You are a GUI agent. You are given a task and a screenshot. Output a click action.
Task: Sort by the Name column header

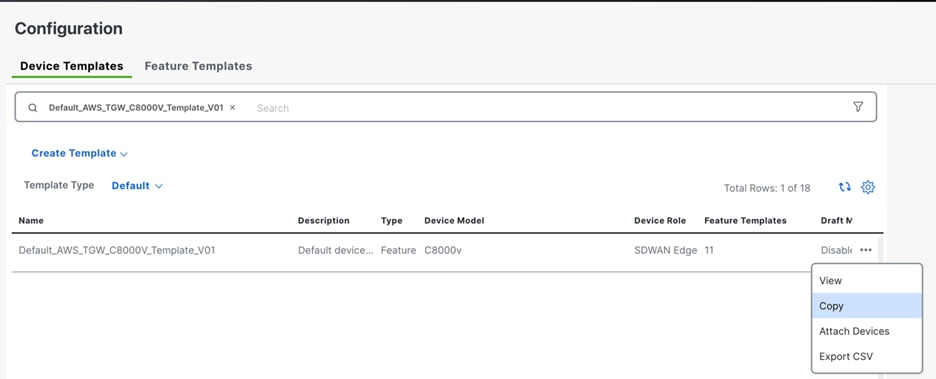[x=31, y=221]
